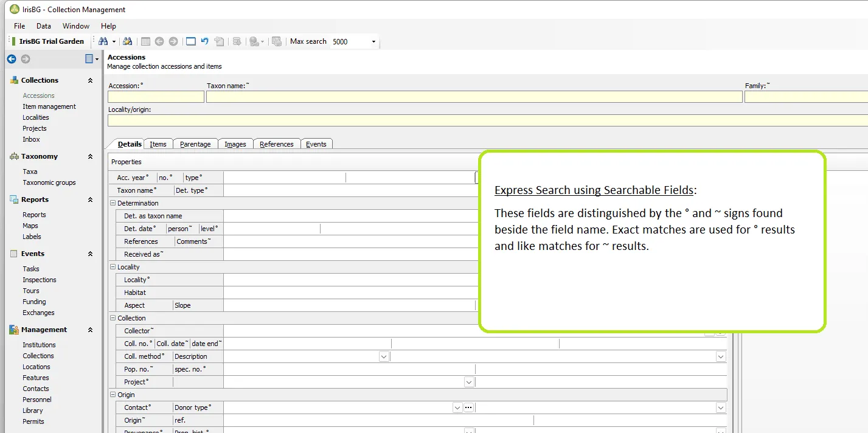This screenshot has width=868, height=433.
Task: Select Labels under Reports
Action: coord(32,237)
